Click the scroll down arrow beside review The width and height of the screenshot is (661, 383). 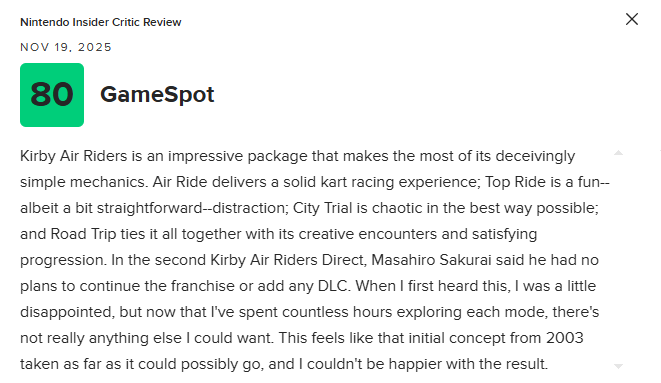click(618, 366)
